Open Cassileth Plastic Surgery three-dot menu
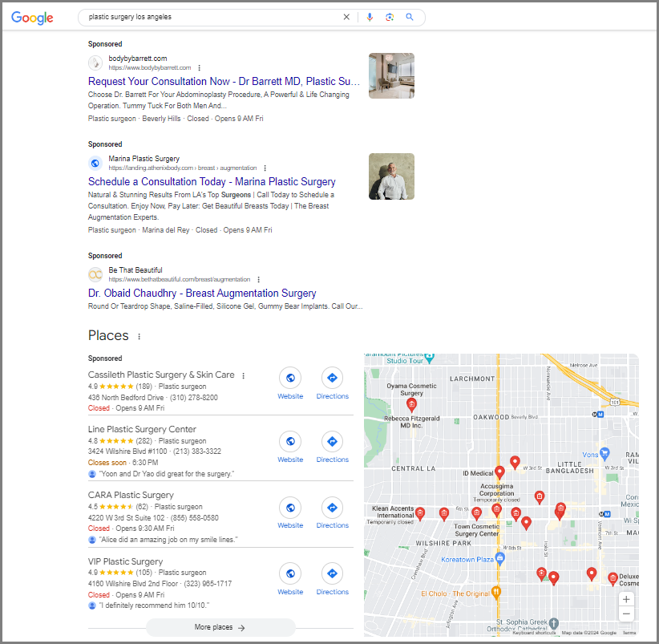The height and width of the screenshot is (644, 659). pyautogui.click(x=244, y=376)
